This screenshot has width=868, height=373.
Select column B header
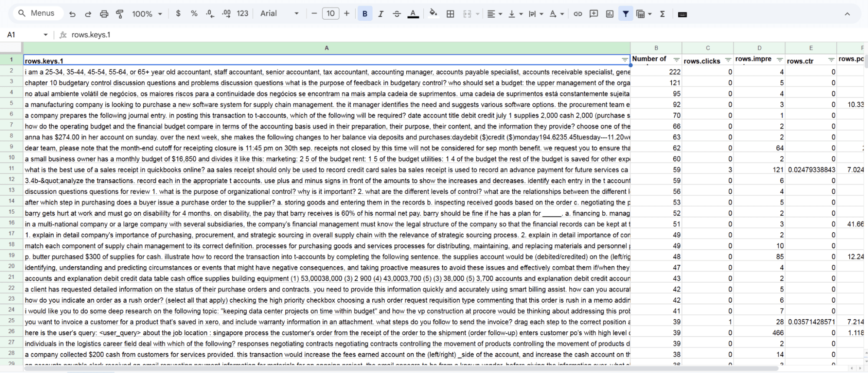click(x=656, y=48)
